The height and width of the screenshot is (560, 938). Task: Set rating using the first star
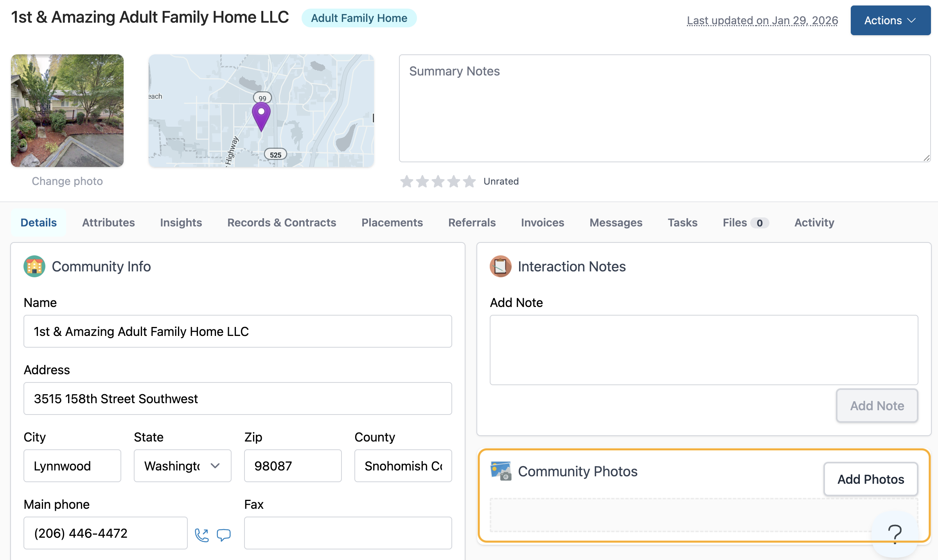[407, 181]
